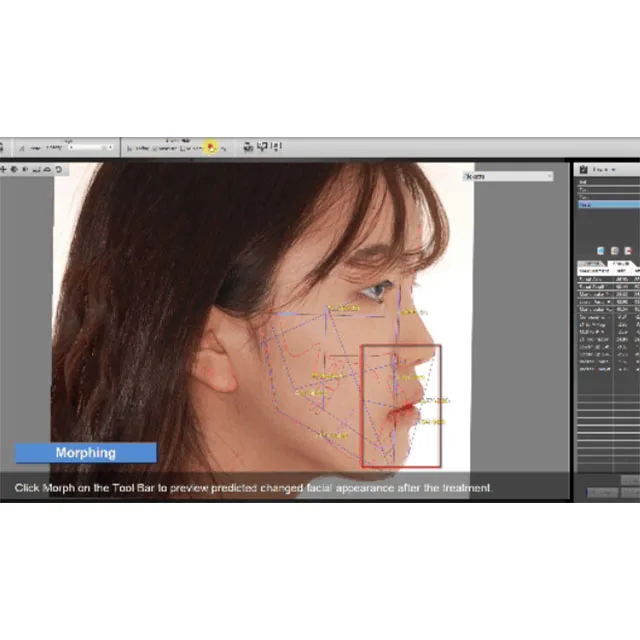Select the first row of the measurement table
Screen dimensions: 640x640
click(608, 279)
